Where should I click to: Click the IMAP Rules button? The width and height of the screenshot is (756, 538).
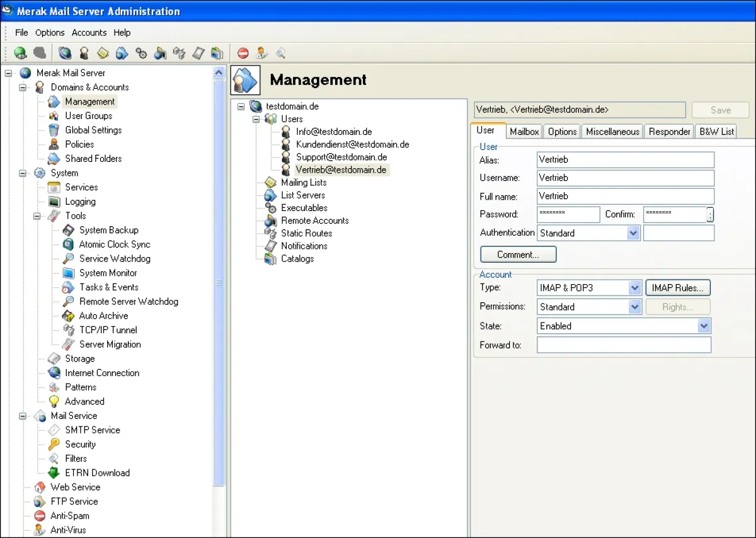pos(678,288)
